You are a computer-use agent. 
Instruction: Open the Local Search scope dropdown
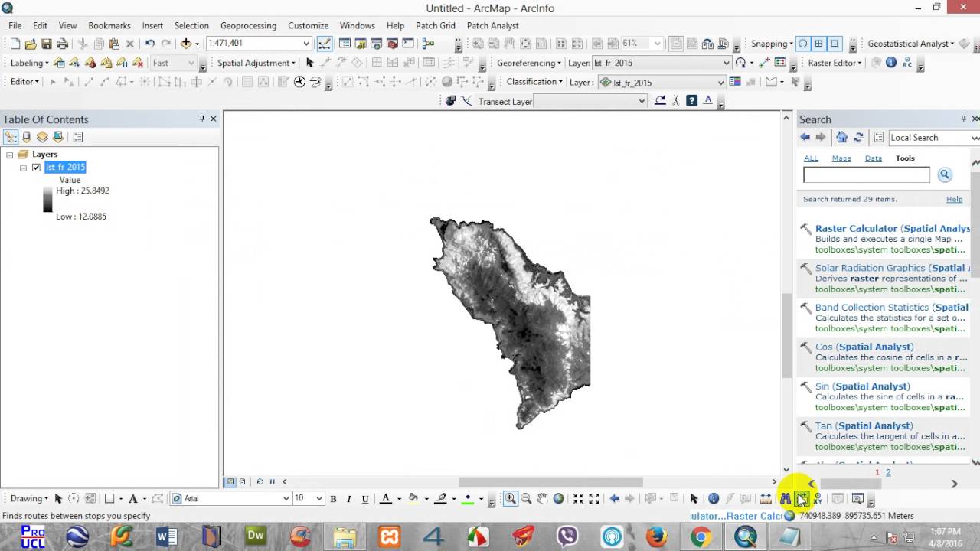[975, 138]
